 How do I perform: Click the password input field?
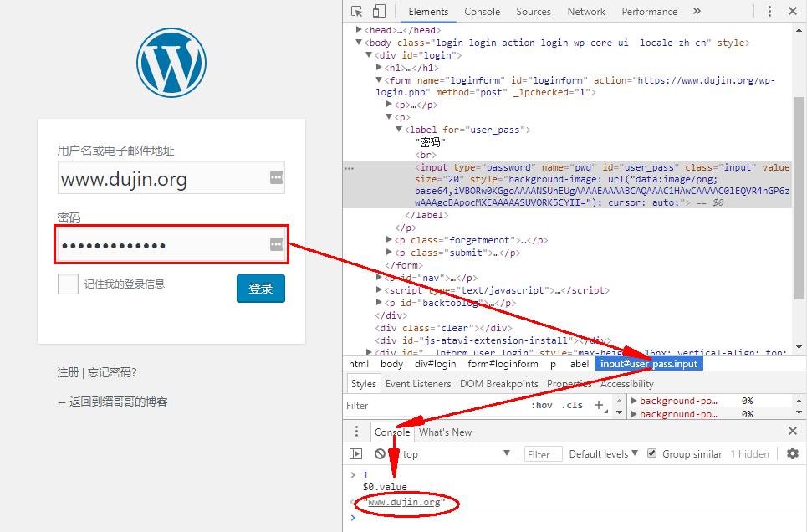coord(171,244)
